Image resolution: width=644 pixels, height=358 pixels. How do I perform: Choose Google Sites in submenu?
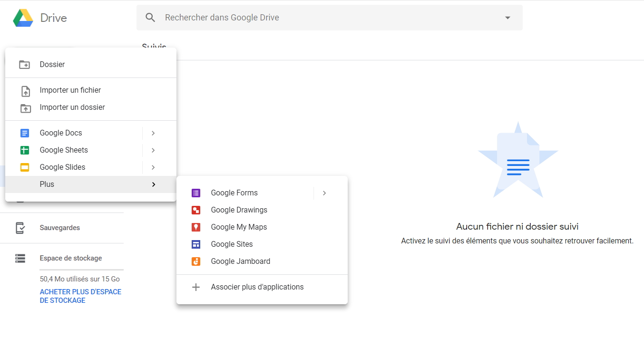pyautogui.click(x=262, y=244)
